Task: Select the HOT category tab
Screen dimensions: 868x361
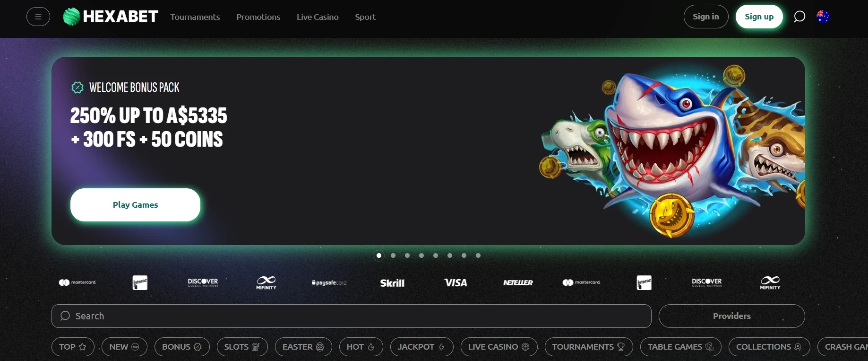Action: pyautogui.click(x=361, y=347)
